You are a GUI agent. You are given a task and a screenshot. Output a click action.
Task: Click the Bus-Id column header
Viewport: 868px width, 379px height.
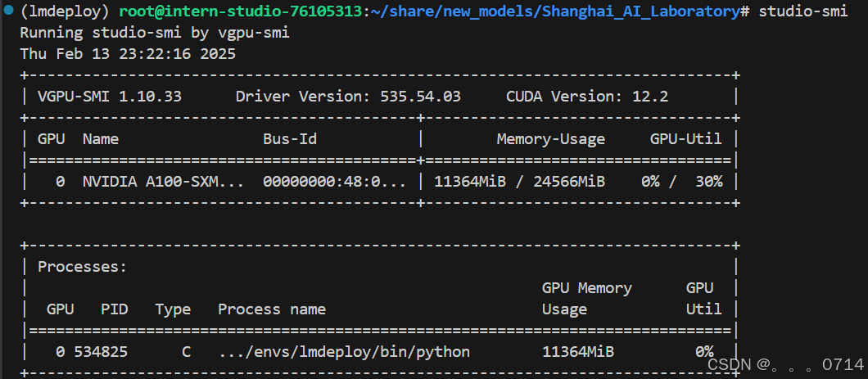pos(290,139)
